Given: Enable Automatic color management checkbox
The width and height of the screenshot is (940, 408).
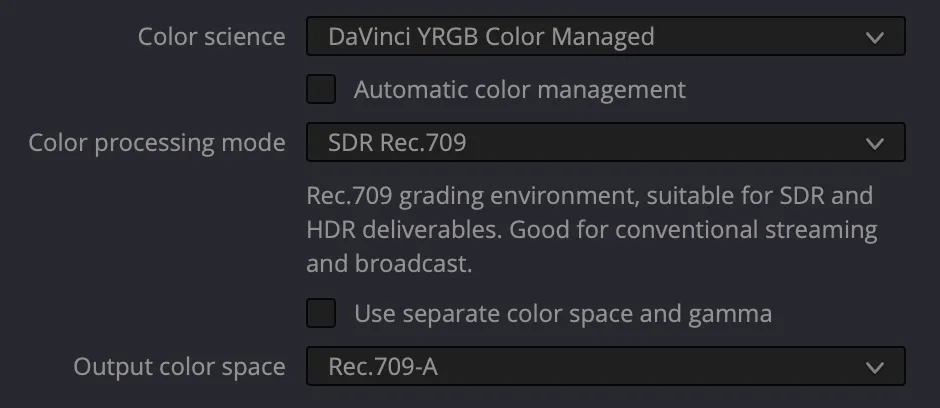Looking at the screenshot, I should coord(321,89).
